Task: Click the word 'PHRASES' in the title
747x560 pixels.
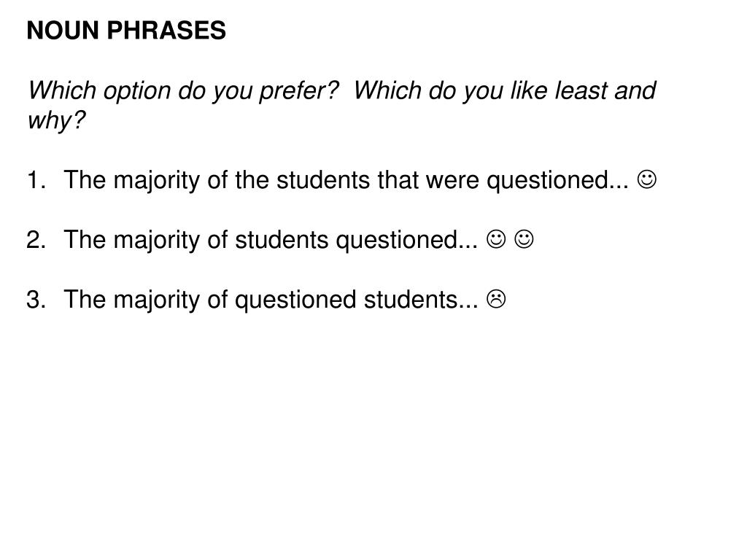Action: pos(166,31)
